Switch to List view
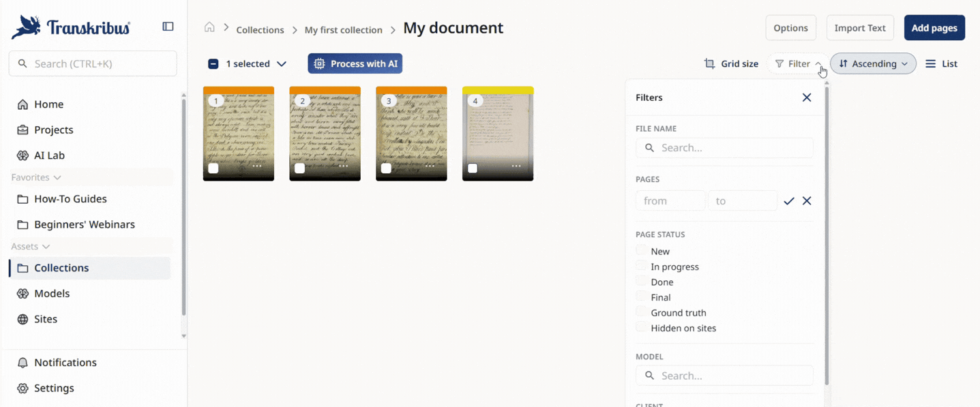The image size is (980, 407). tap(940, 63)
